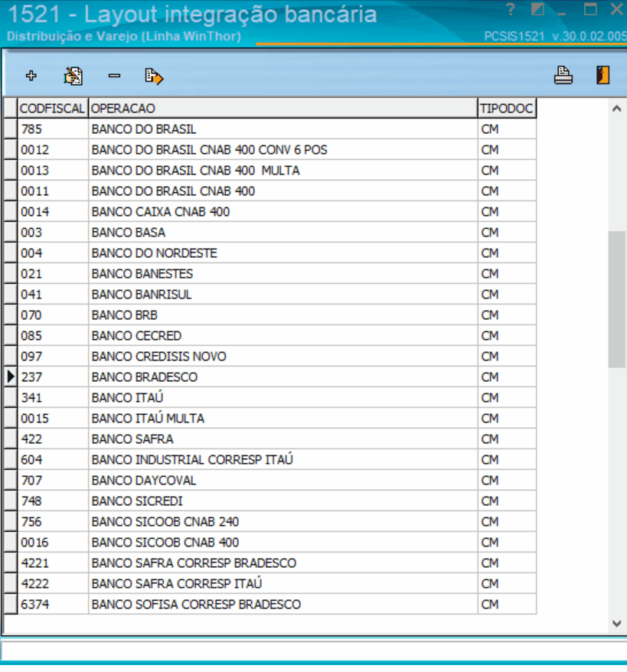The height and width of the screenshot is (672, 627).
Task: Click the TIPODOC column header
Action: coord(507,109)
